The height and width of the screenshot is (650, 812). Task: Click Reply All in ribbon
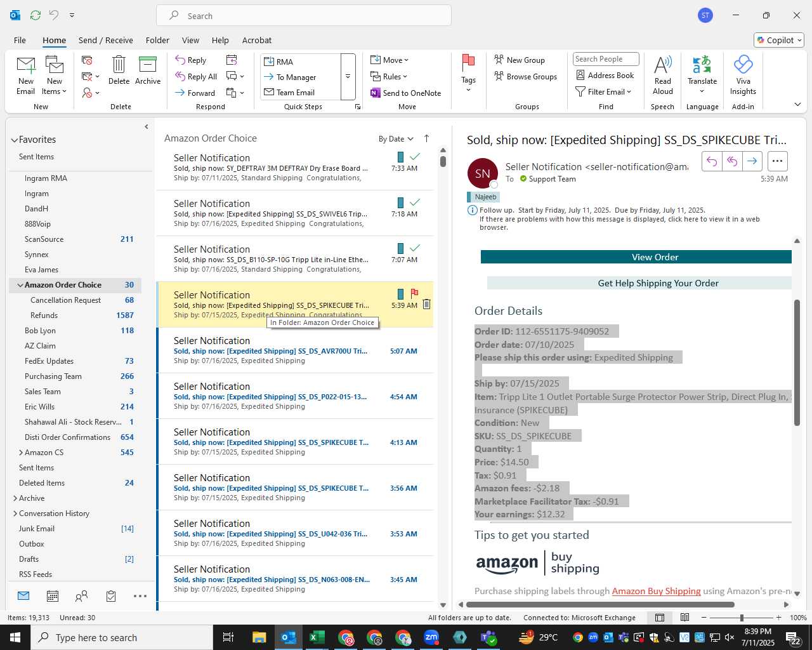[x=196, y=76]
